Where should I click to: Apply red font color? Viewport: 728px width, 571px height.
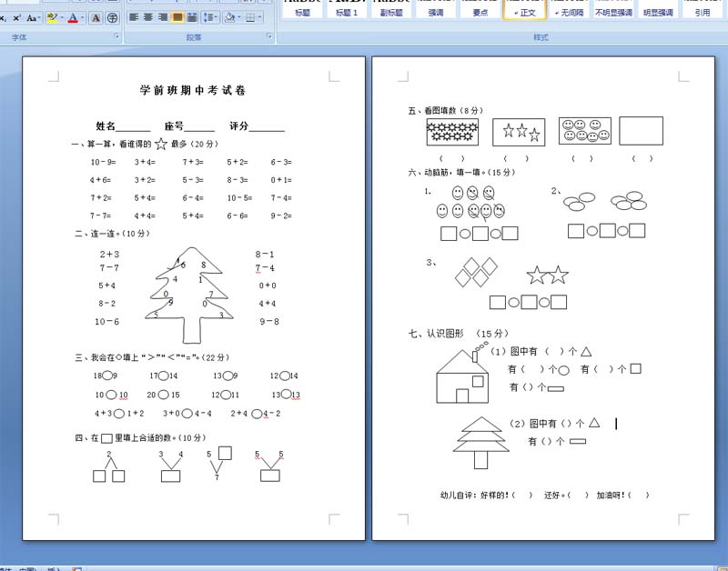click(73, 18)
